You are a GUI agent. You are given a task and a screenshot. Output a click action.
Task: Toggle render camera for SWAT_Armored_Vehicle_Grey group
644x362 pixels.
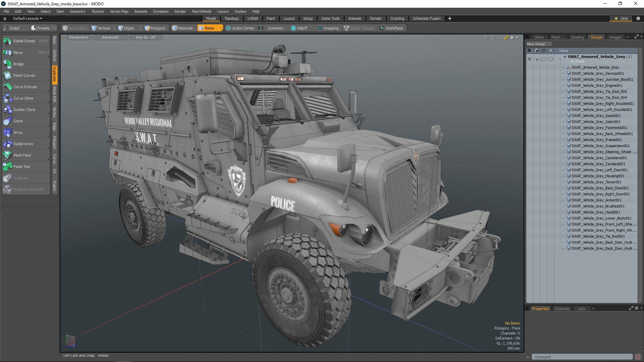pos(536,59)
